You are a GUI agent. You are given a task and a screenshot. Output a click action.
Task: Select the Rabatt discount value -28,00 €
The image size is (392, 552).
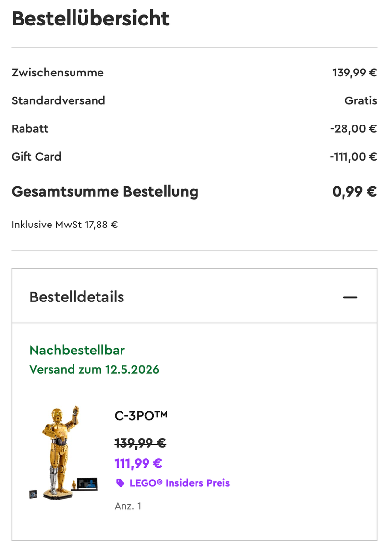353,129
